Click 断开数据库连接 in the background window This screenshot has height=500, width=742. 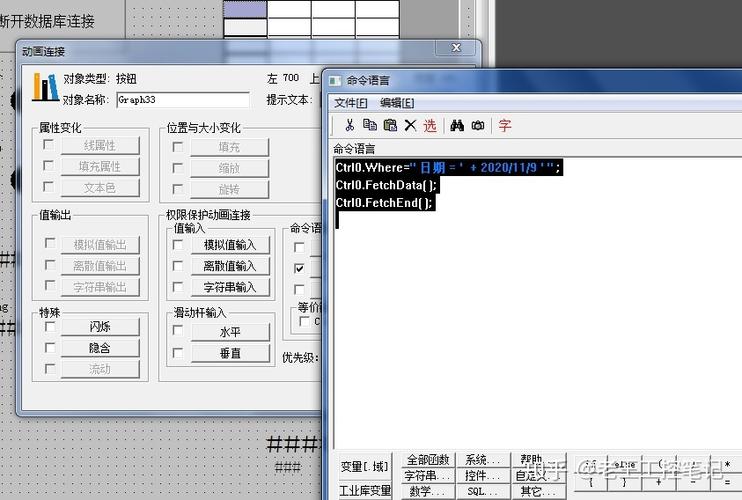(47, 21)
